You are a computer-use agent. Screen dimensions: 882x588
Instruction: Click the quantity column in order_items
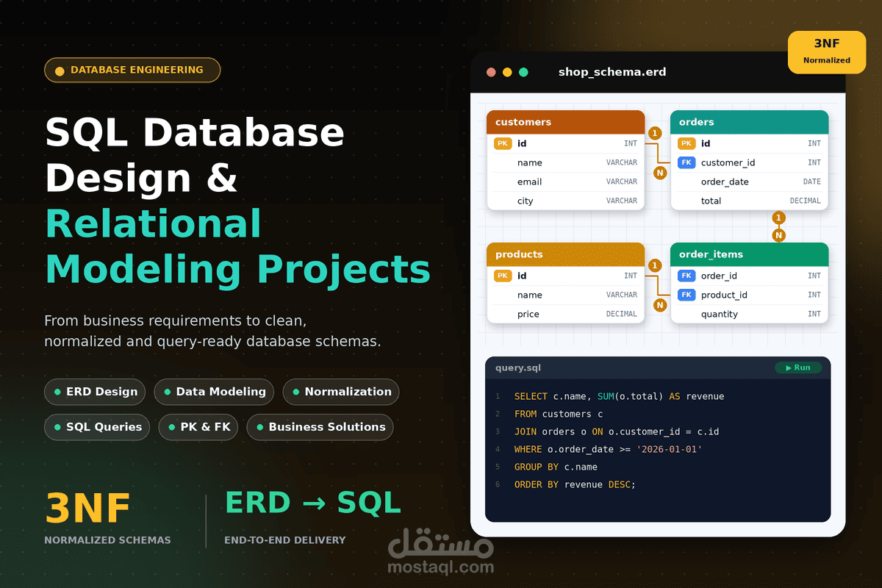tap(719, 314)
